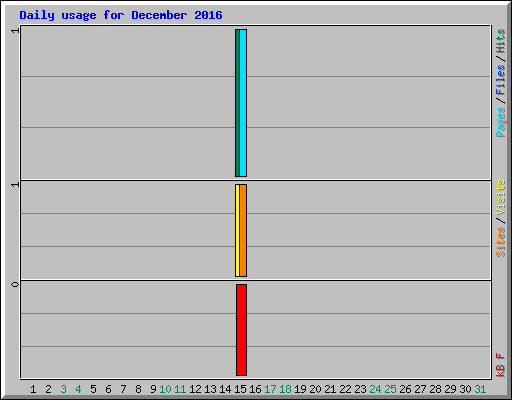
Task: Click day label 7 on the axis
Action: 123,389
